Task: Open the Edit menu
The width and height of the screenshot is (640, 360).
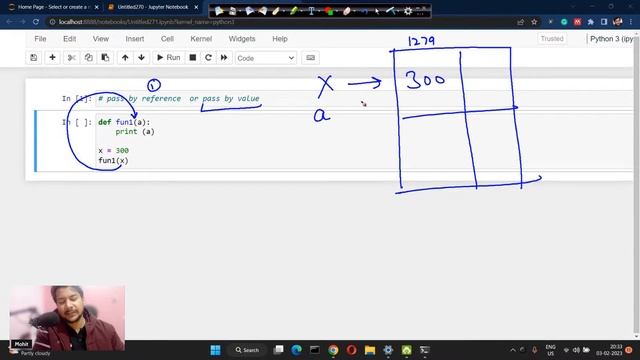Action: (69, 39)
